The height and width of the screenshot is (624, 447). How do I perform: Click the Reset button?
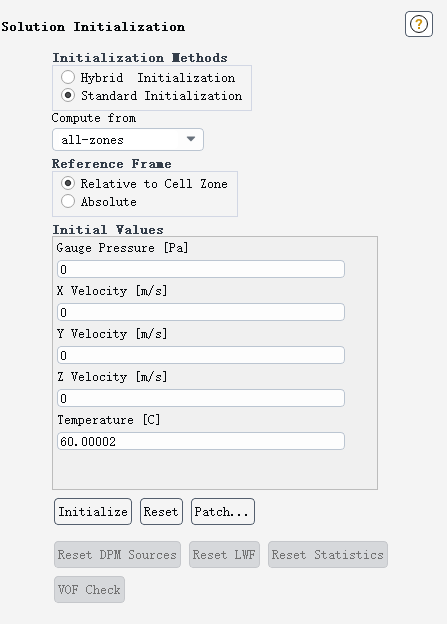pos(161,511)
